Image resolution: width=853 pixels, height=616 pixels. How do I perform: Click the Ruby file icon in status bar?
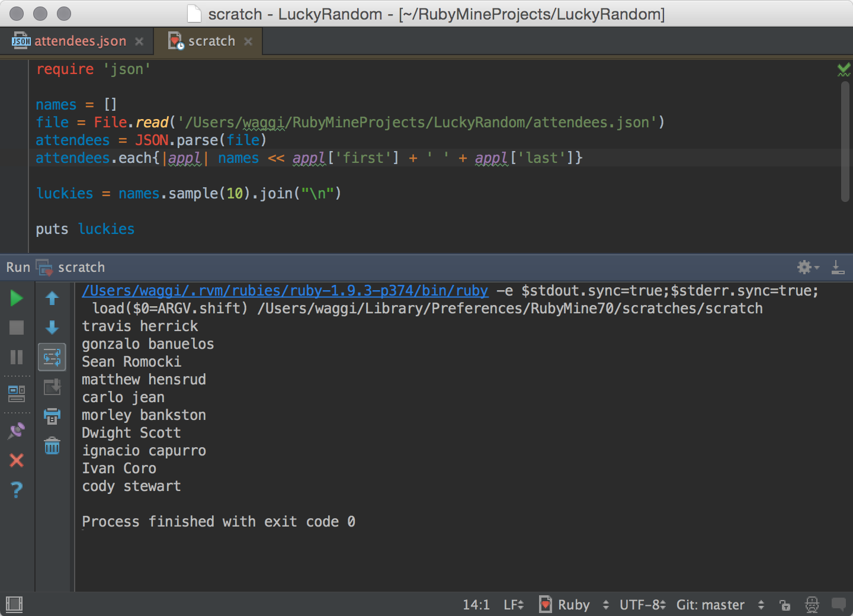pyautogui.click(x=546, y=604)
